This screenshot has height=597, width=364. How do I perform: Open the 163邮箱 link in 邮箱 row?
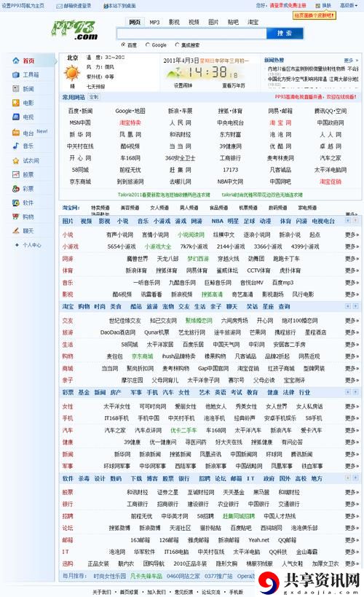pos(140,540)
